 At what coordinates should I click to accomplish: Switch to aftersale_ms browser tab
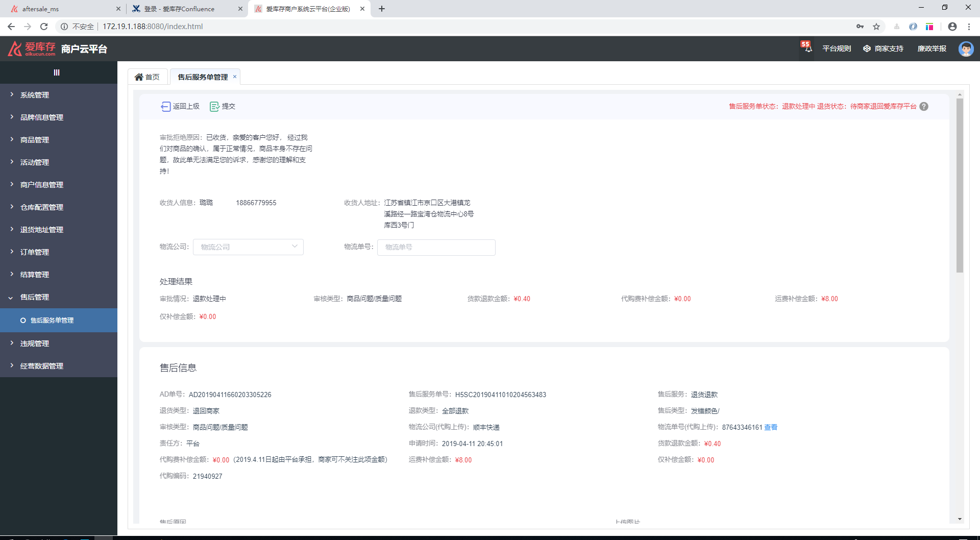click(61, 9)
